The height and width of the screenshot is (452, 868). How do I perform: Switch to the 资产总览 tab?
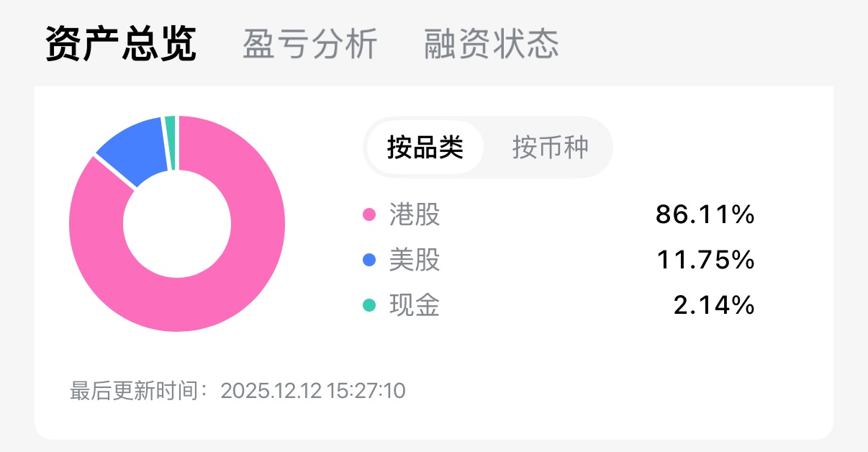pos(120,45)
